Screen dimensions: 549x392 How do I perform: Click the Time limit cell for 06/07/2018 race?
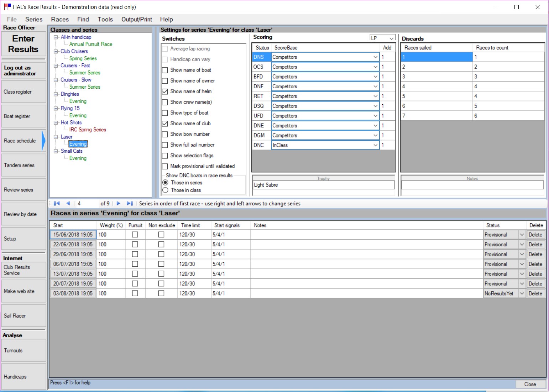194,264
